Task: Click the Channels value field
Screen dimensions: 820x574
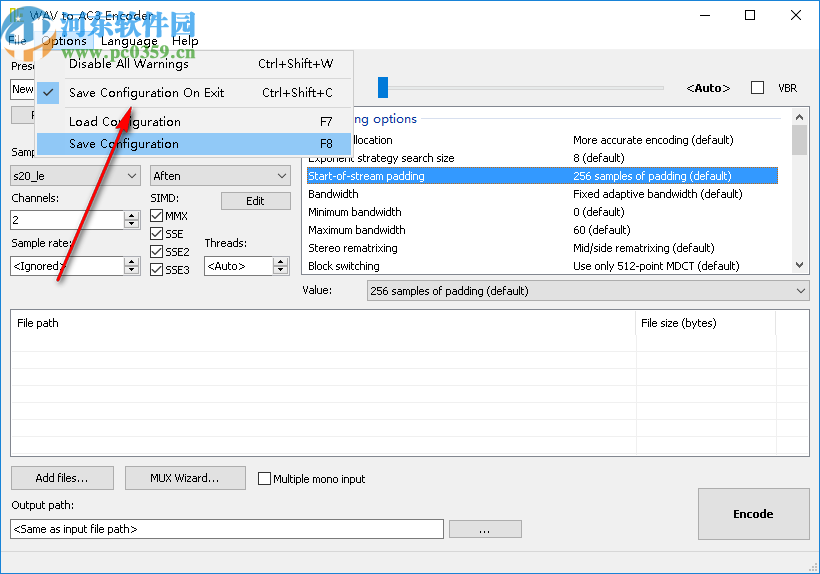Action: tap(67, 220)
